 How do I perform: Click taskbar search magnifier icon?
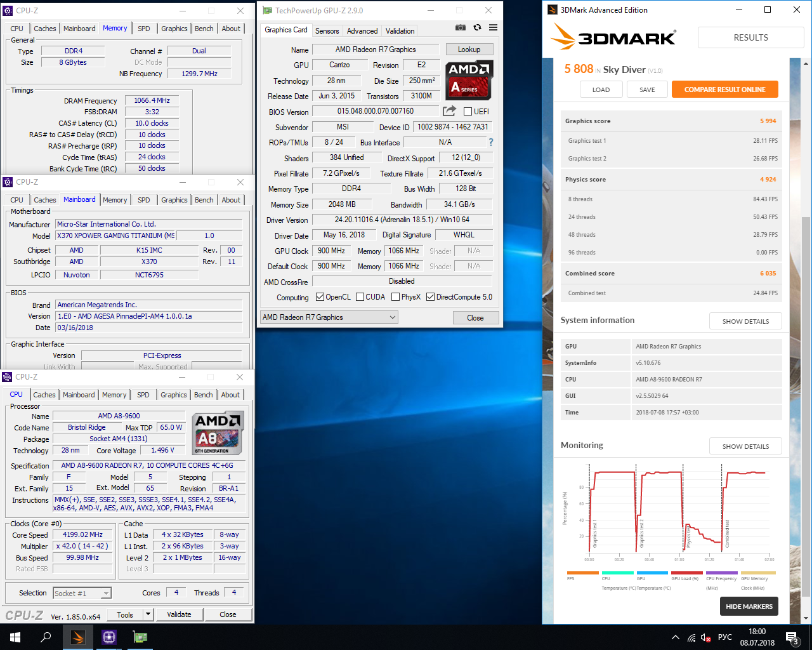(x=46, y=637)
